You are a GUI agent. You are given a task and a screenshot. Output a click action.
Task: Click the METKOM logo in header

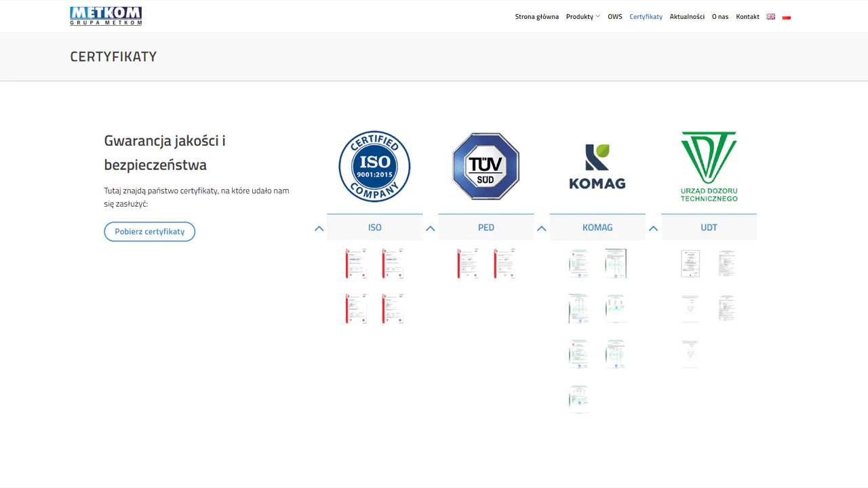[x=106, y=16]
